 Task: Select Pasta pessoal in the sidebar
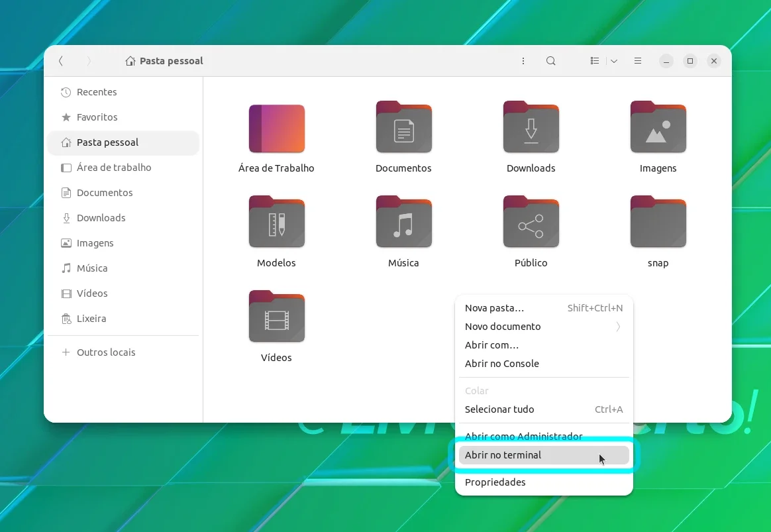click(x=123, y=142)
